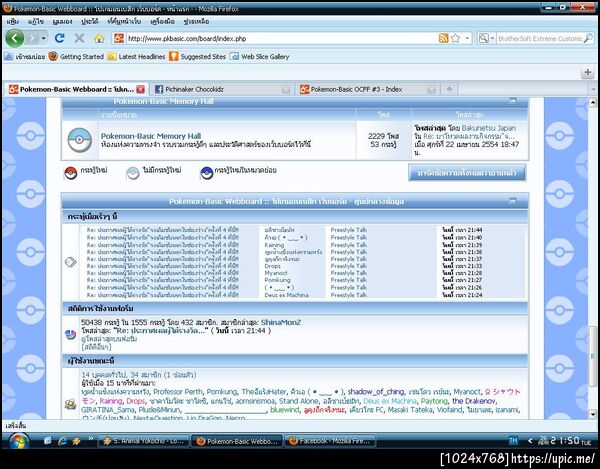Click the first bookmark toolbar folder icon
Screen dimensions: 600x469
point(8,57)
